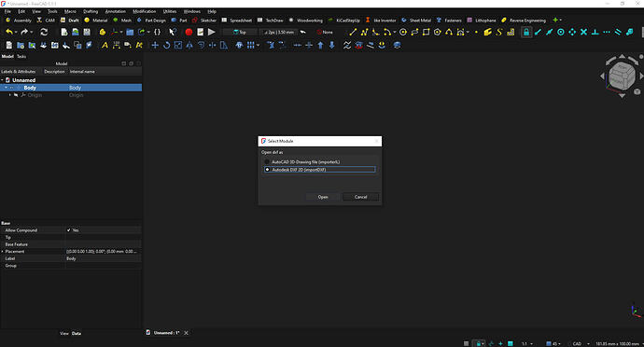Screen dimensions: 644x347
Task: Click the Save document floppy icon
Action: pos(87,32)
